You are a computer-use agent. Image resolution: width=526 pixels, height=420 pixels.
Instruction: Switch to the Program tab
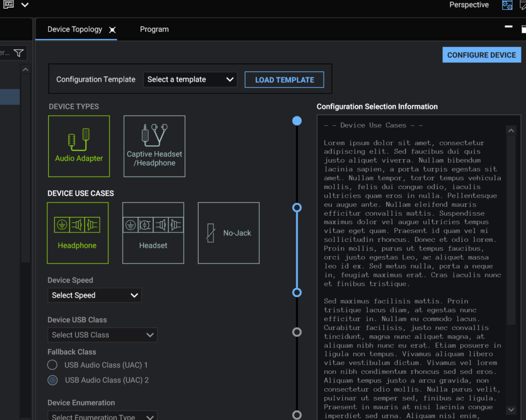pos(154,29)
